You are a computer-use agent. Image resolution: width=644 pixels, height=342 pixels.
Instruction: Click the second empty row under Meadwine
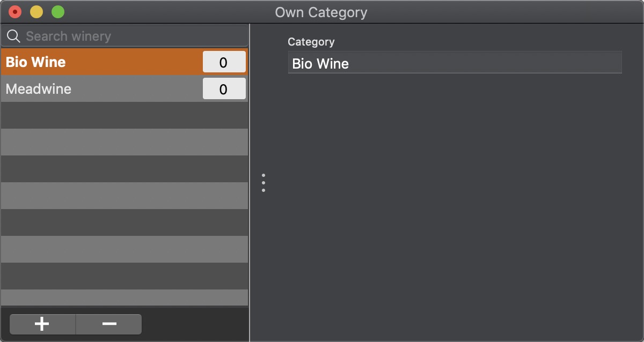point(125,142)
